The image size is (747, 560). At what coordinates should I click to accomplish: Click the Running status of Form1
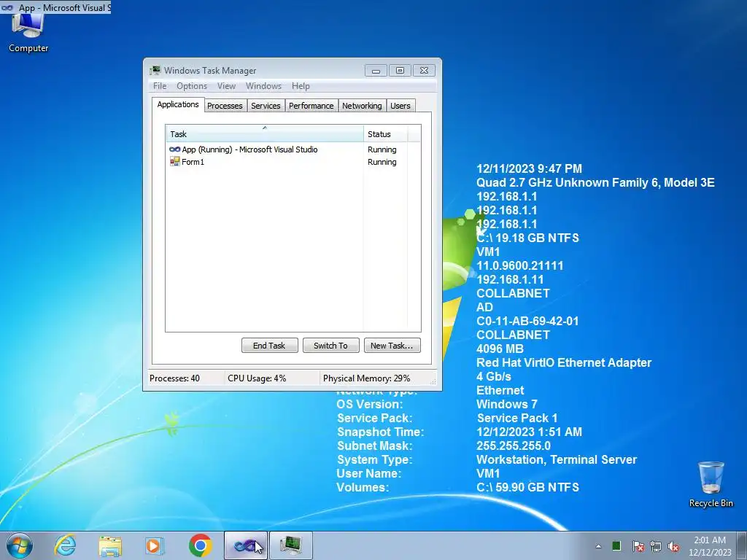pyautogui.click(x=382, y=162)
